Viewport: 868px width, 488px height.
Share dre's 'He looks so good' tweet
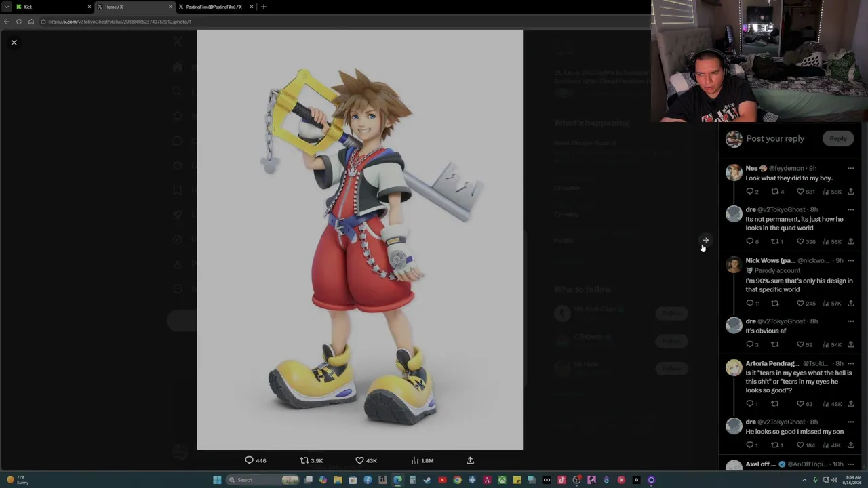[x=850, y=445]
